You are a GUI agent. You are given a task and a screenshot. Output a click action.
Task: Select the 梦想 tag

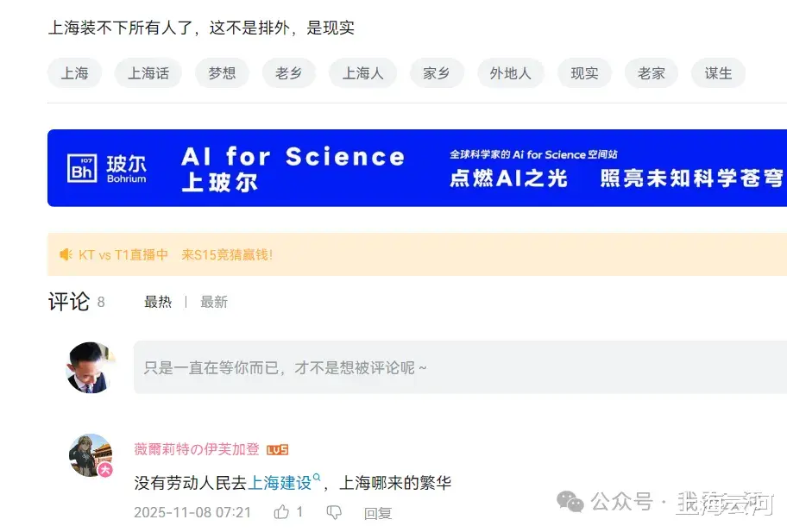222,73
